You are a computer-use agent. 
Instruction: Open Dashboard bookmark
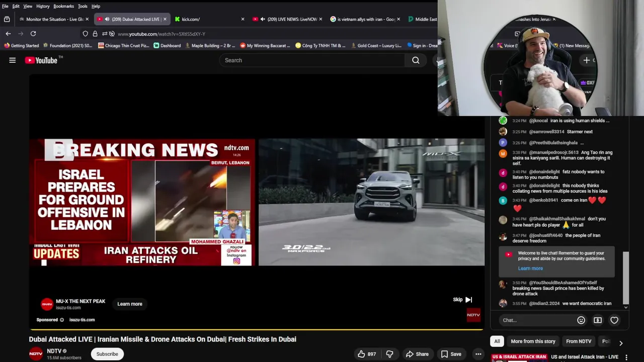click(167, 46)
